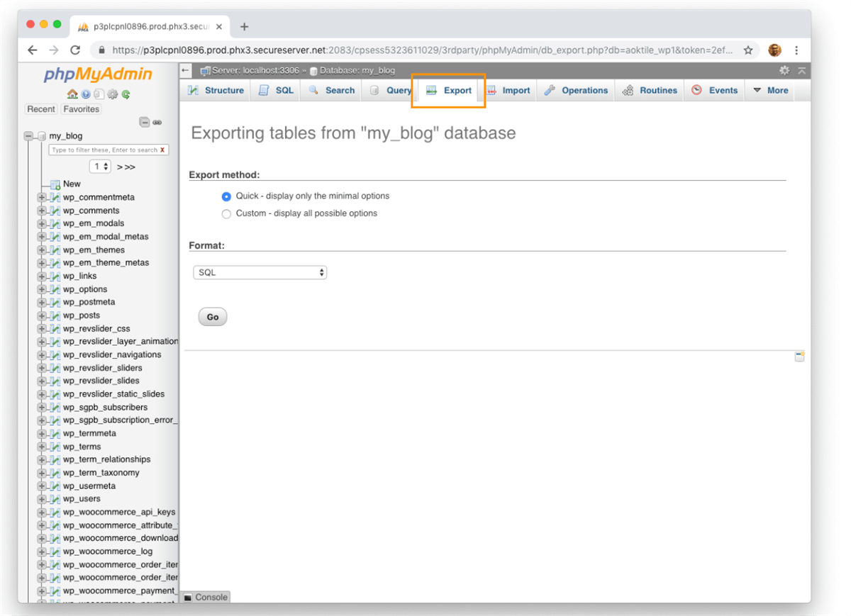This screenshot has height=616, width=851.
Task: Click the link/unlink main panel icon
Action: (157, 122)
